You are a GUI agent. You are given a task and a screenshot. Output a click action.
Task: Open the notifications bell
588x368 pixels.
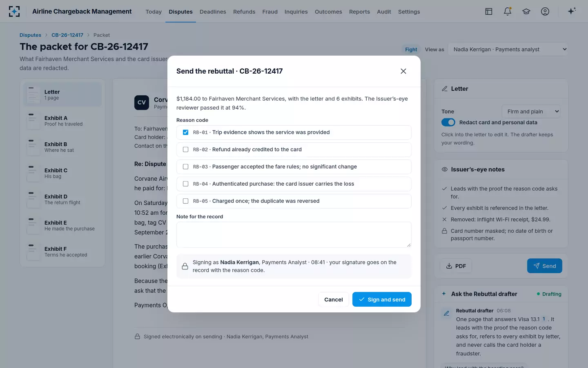pos(508,11)
